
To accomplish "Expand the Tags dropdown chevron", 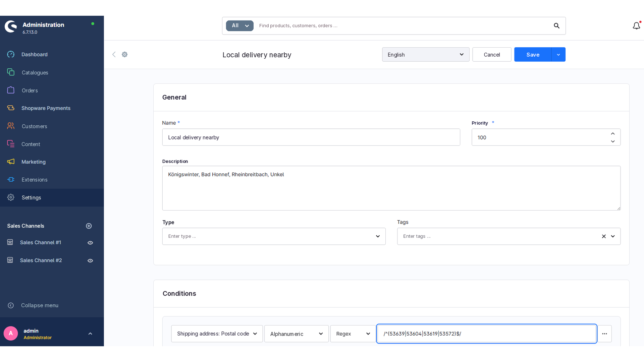I will tap(613, 236).
